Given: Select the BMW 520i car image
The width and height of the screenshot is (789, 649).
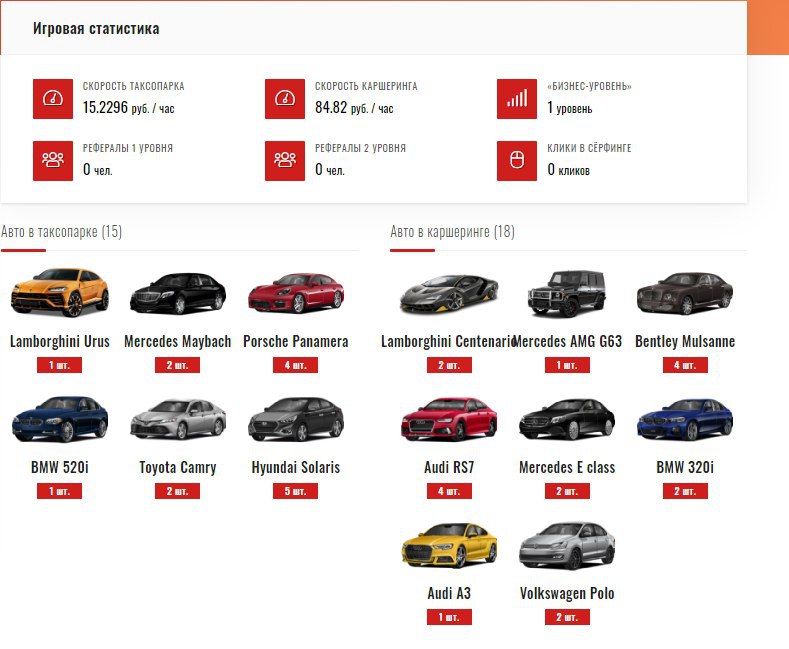Looking at the screenshot, I should (59, 419).
